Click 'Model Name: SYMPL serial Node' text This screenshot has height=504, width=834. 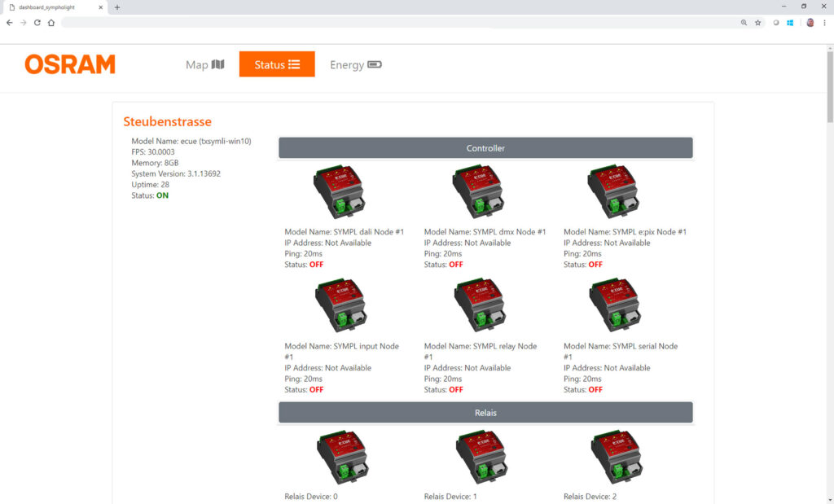click(x=621, y=352)
